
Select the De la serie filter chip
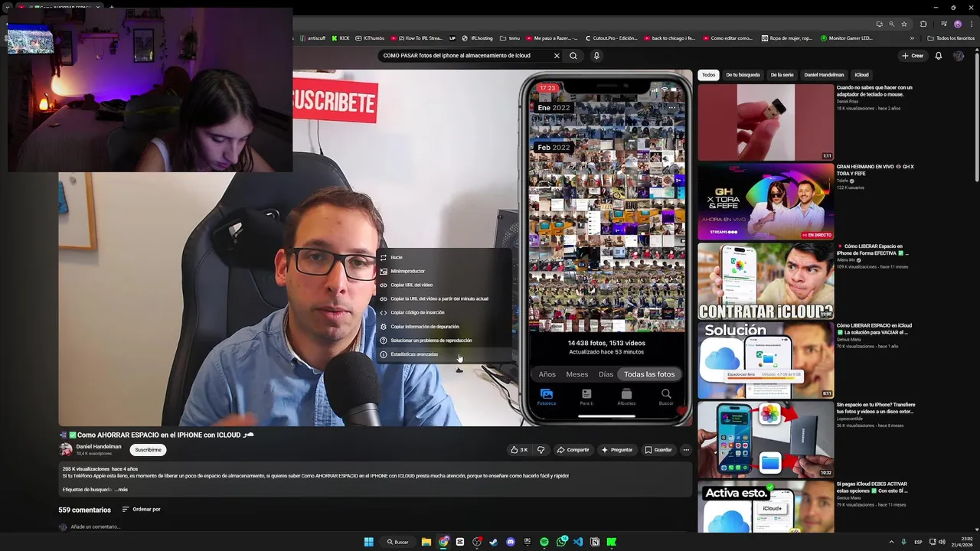[x=782, y=75]
